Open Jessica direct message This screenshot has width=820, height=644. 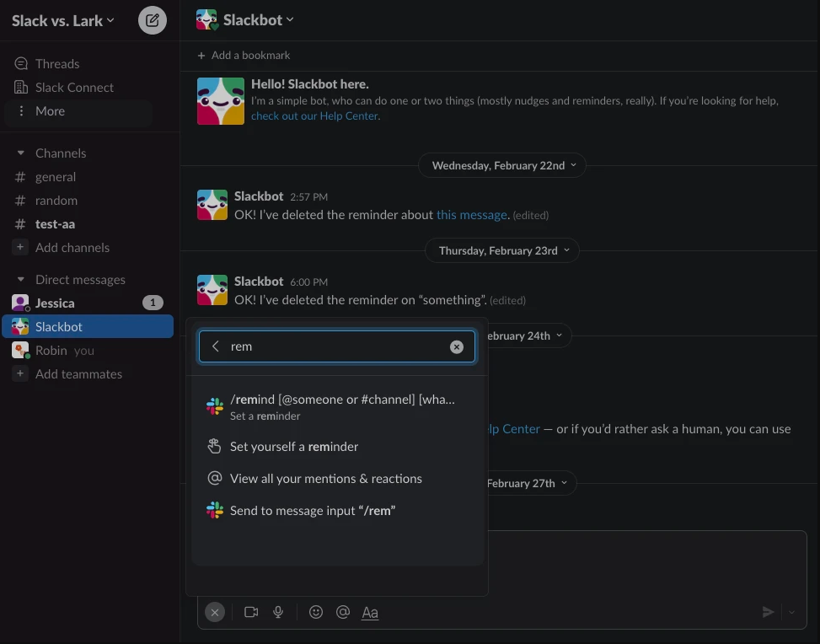coord(55,303)
